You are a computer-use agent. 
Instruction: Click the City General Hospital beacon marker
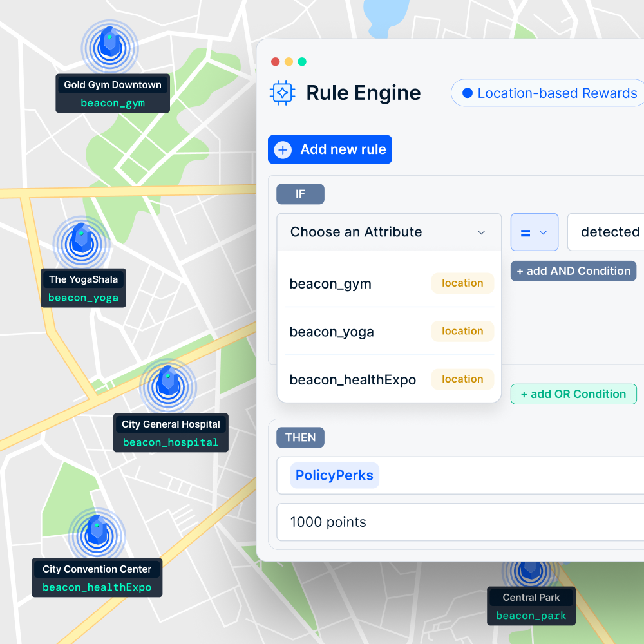coord(168,386)
